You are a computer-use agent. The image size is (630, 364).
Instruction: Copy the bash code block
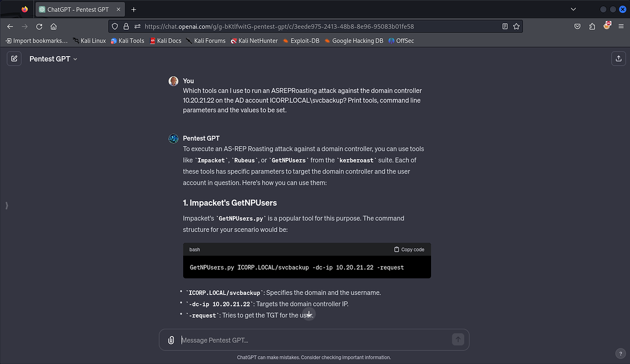(409, 249)
